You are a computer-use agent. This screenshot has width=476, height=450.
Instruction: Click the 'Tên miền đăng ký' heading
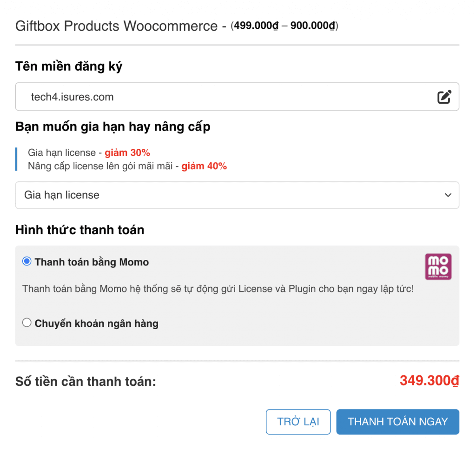(x=69, y=66)
